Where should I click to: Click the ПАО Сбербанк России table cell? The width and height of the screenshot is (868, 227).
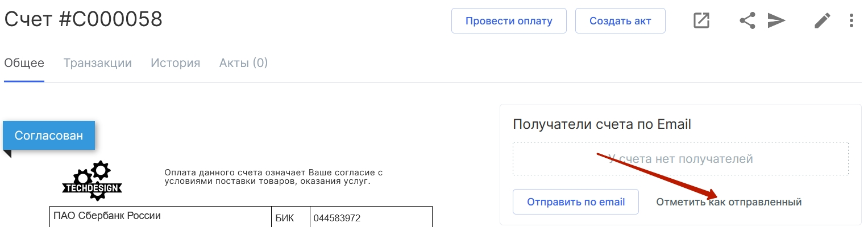160,217
